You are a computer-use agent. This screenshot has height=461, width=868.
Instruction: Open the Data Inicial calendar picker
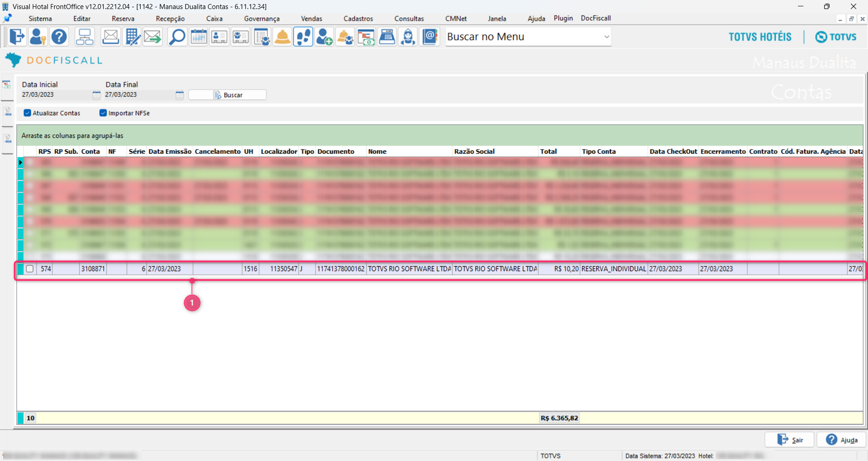(96, 95)
